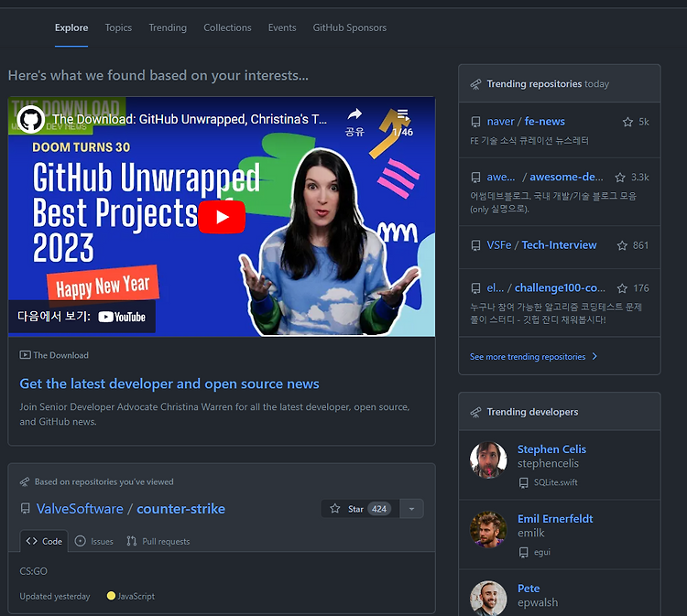
Task: Click the GitHub channel avatar on video
Action: tap(30, 119)
